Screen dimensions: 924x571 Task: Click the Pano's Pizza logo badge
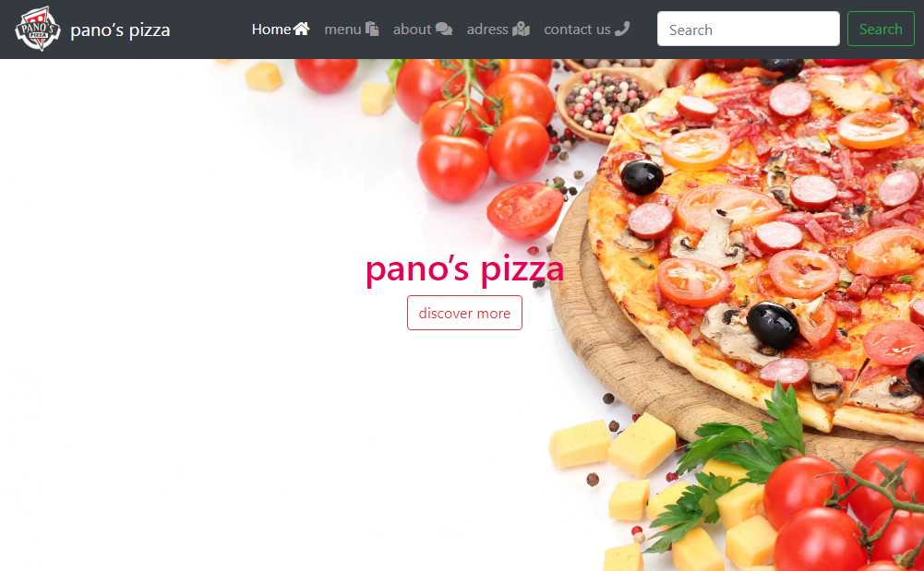[x=38, y=29]
